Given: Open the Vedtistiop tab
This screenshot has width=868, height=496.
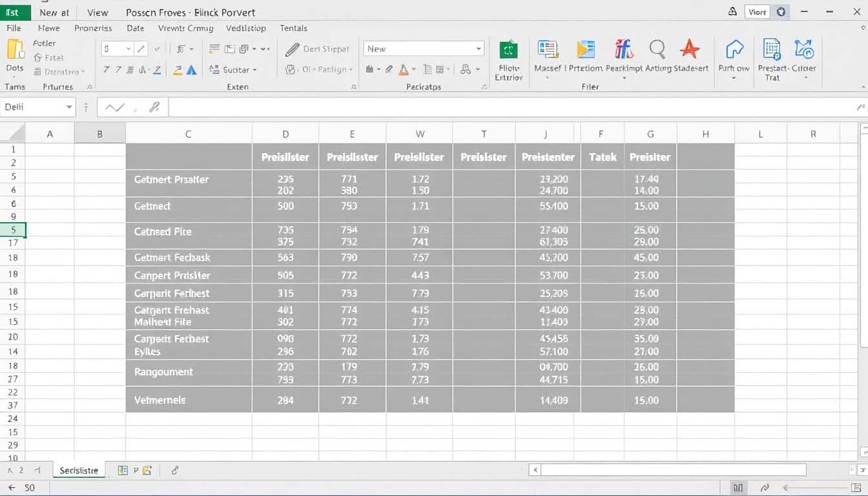Looking at the screenshot, I should click(x=246, y=28).
